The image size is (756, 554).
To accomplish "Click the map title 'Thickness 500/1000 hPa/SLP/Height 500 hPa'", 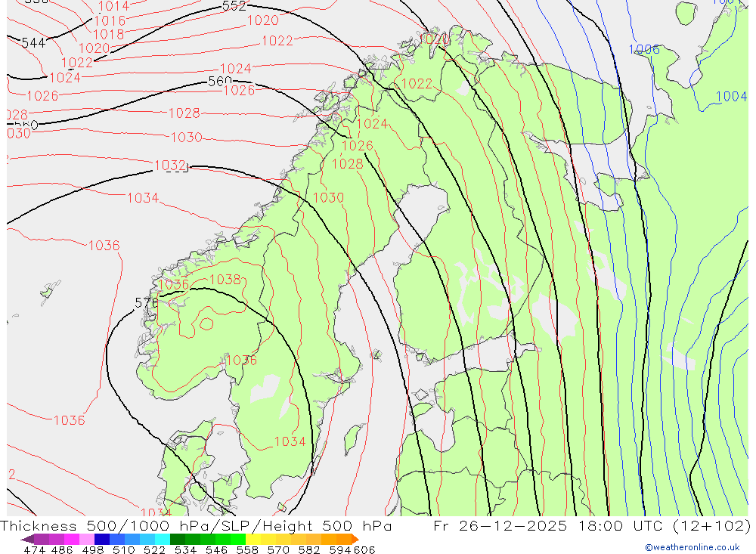I will point(196,525).
